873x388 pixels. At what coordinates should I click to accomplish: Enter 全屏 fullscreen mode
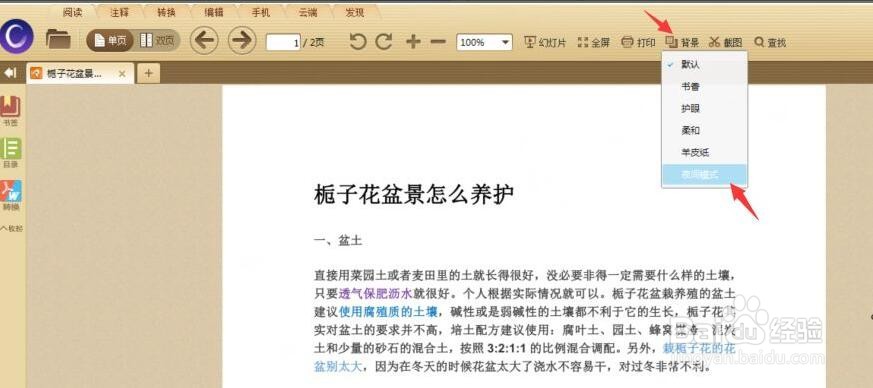(594, 42)
